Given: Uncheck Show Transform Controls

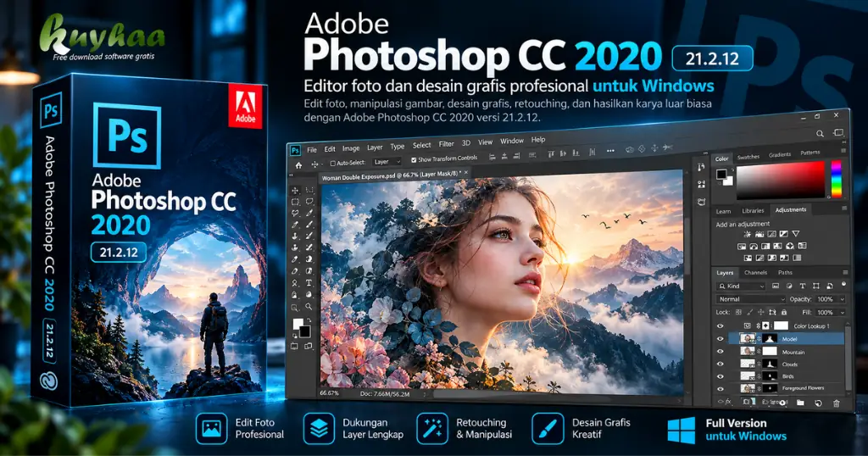Looking at the screenshot, I should tap(414, 160).
